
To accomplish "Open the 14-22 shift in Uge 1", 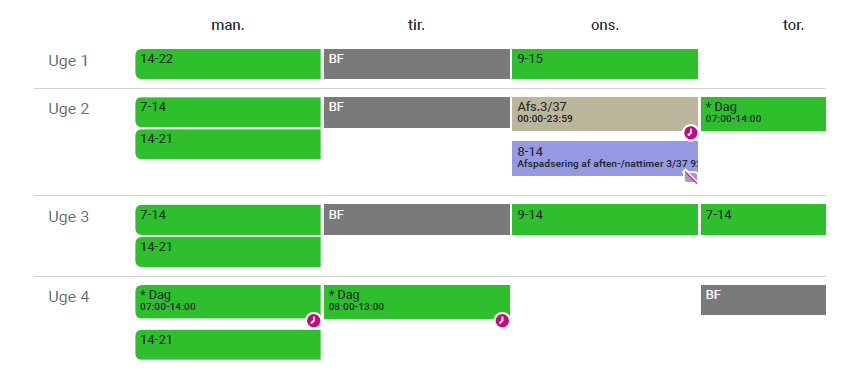I will click(228, 64).
